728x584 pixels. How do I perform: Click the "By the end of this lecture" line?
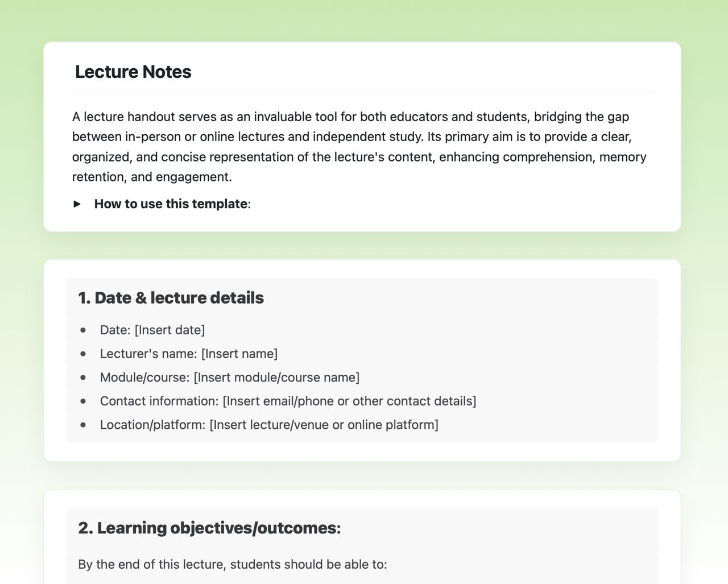(x=232, y=565)
